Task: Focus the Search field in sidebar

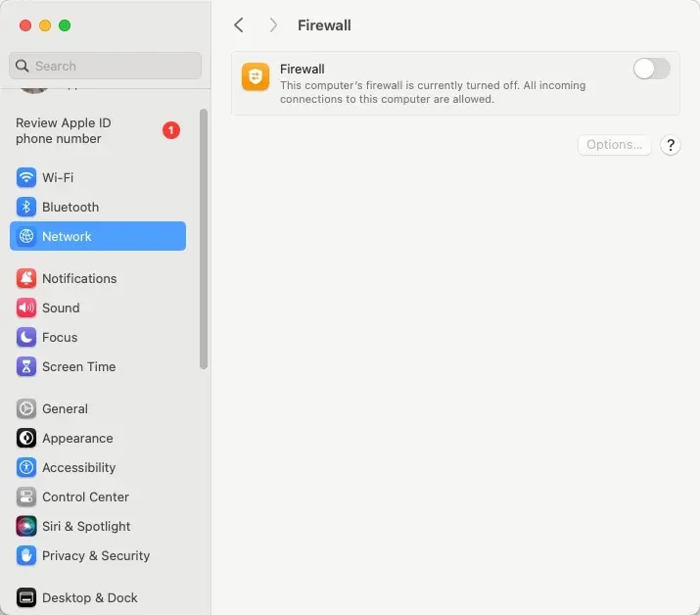Action: 105,66
